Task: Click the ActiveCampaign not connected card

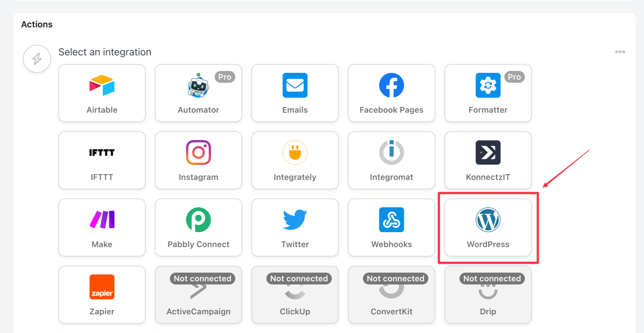Action: click(198, 295)
